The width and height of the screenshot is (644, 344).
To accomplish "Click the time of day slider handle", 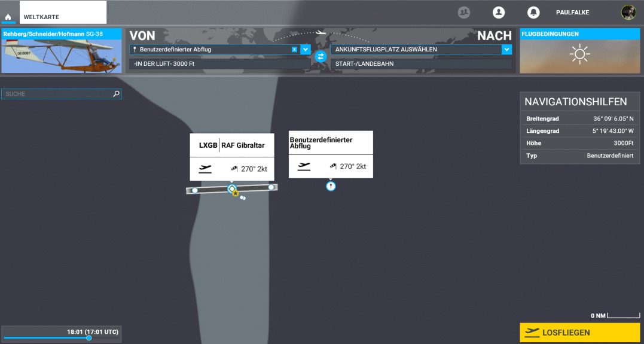I will pyautogui.click(x=88, y=338).
